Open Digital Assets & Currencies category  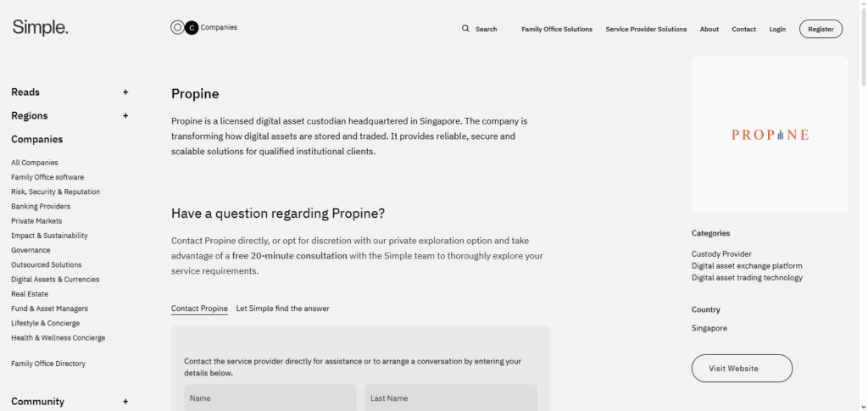(55, 280)
